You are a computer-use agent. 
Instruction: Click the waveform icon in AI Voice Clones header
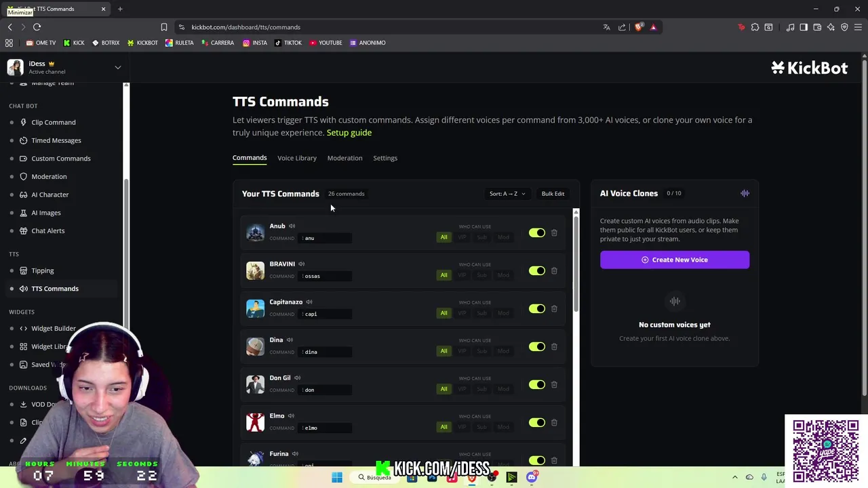[745, 193]
